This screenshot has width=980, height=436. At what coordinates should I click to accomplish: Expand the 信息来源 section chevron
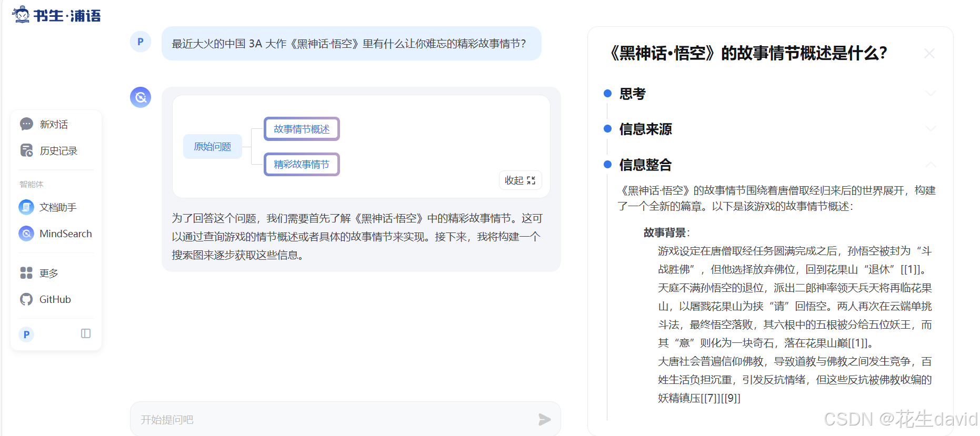(931, 129)
